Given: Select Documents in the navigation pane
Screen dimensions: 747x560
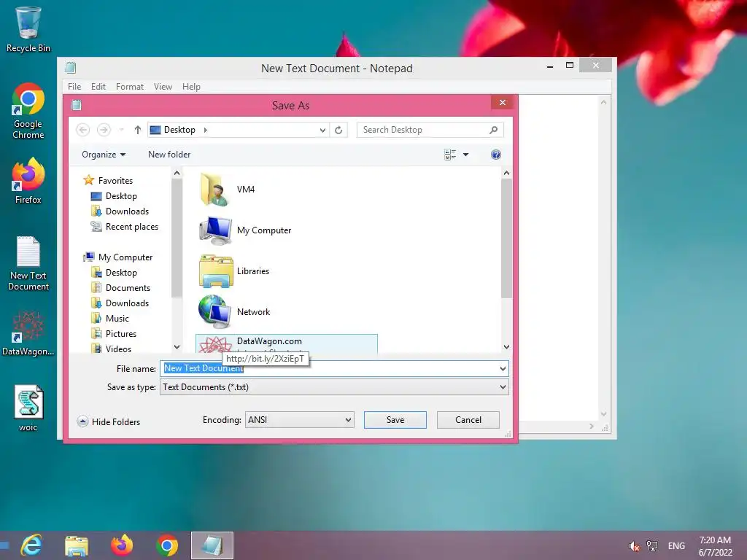Looking at the screenshot, I should pyautogui.click(x=120, y=287).
